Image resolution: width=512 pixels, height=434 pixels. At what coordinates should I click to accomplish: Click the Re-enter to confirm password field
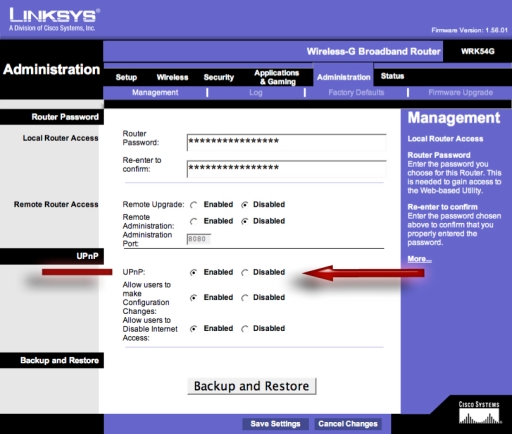point(287,169)
